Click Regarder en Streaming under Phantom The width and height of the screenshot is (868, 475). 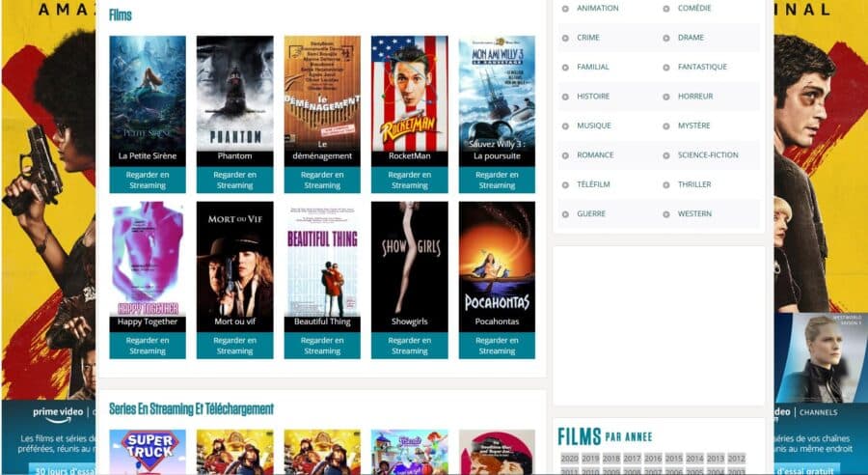point(234,181)
